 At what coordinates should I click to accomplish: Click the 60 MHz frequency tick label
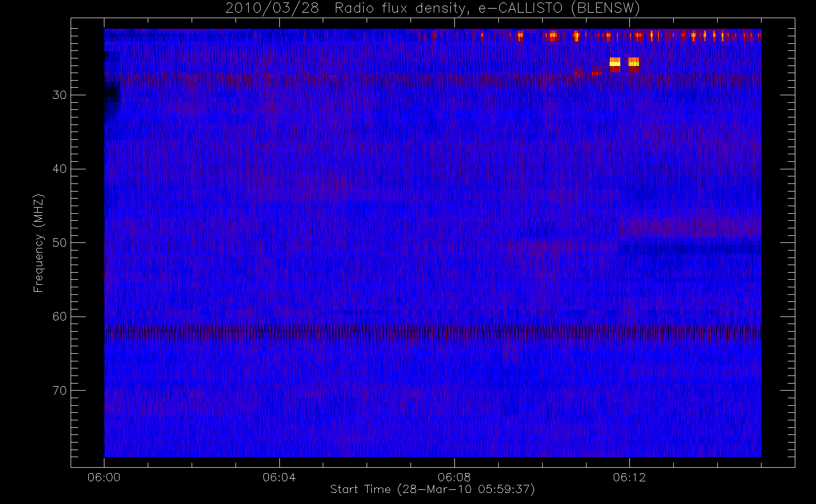[x=60, y=317]
